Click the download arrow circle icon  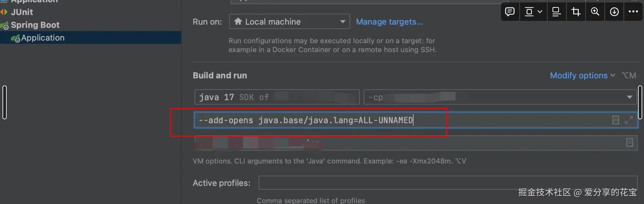[614, 12]
